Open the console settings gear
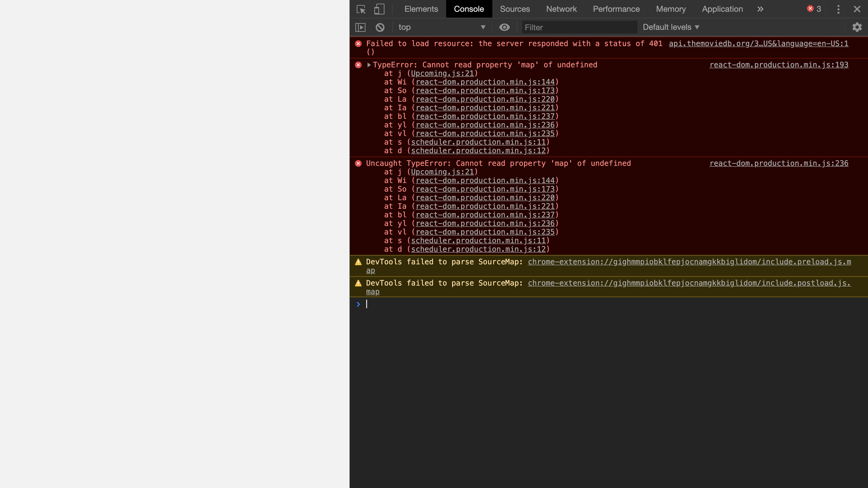 tap(857, 27)
